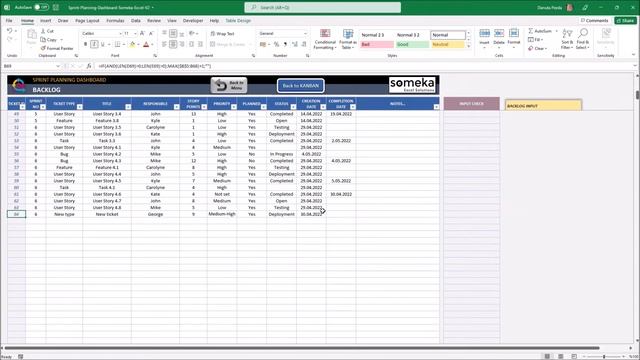Image resolution: width=640 pixels, height=360 pixels.
Task: Click the Undo icon
Action: pyautogui.click(x=9, y=31)
